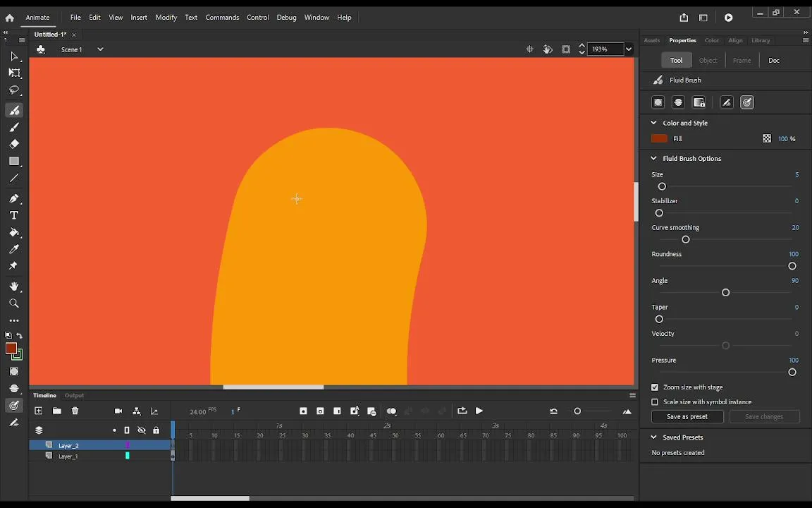Open the workspace switcher icon
The image size is (812, 508).
click(703, 18)
